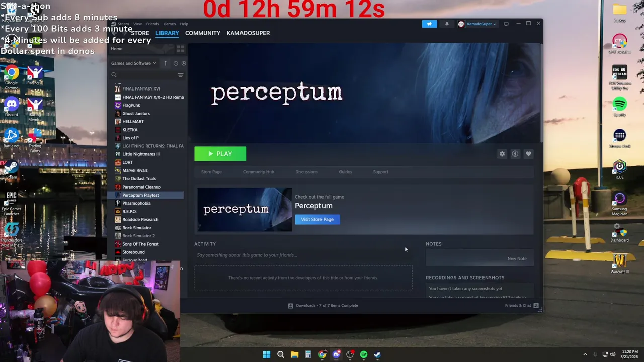Show hidden system tray icons chevron
Screen dimensions: 644x362
(585, 354)
